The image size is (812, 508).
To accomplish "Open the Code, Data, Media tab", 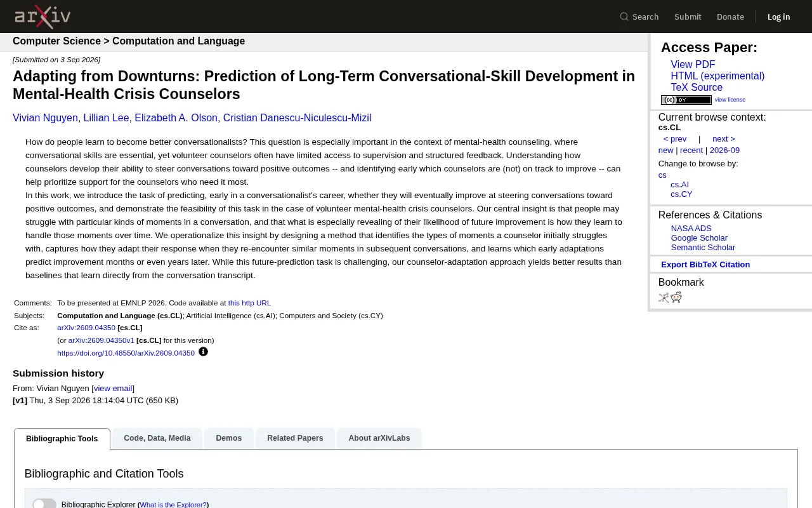I will (x=157, y=438).
